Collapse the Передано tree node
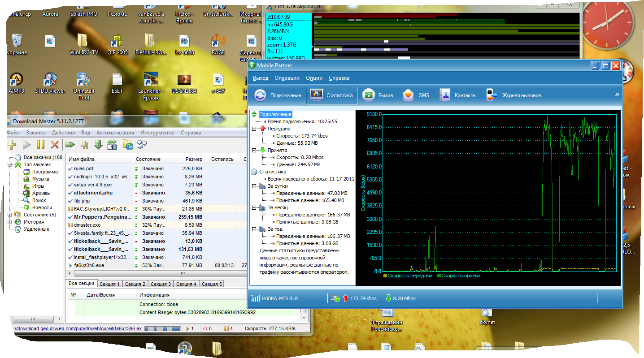This screenshot has height=358, width=644. [254, 129]
